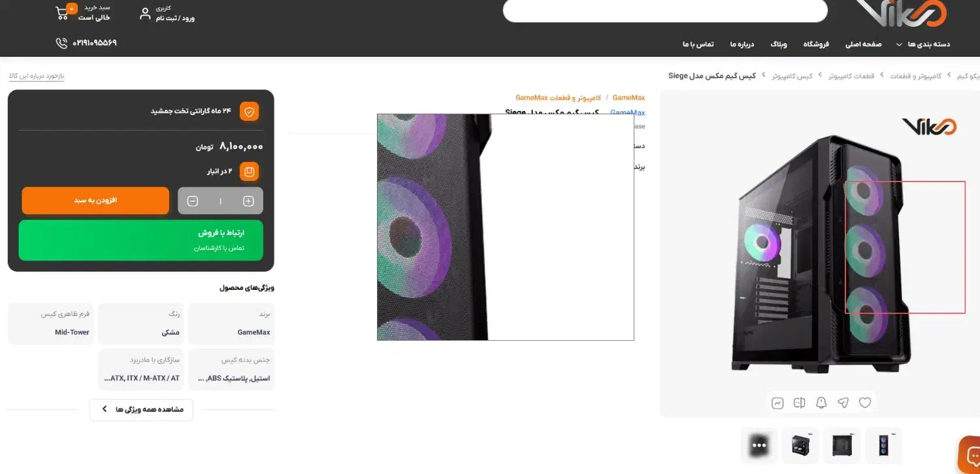Show more gallery images via three-dots thumbnail
This screenshot has width=980, height=474.
[x=759, y=445]
